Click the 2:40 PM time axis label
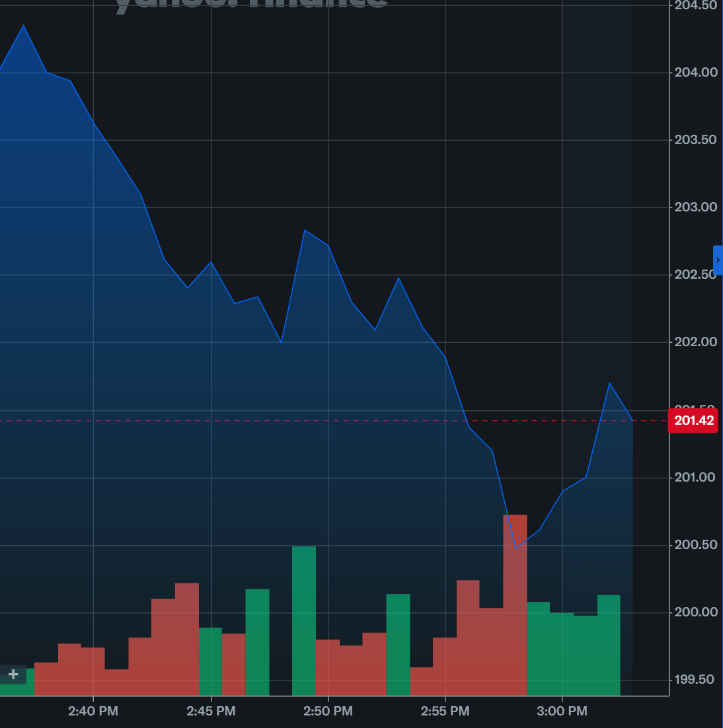The image size is (723, 728). point(93,711)
